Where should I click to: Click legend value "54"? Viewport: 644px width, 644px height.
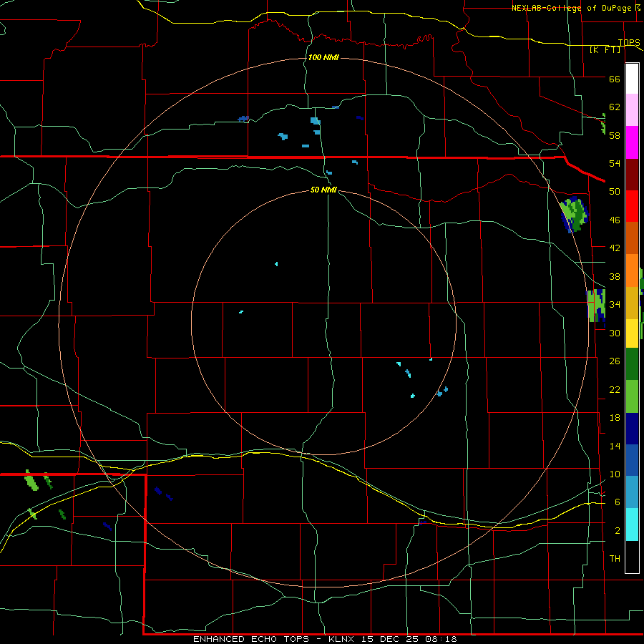coord(615,163)
